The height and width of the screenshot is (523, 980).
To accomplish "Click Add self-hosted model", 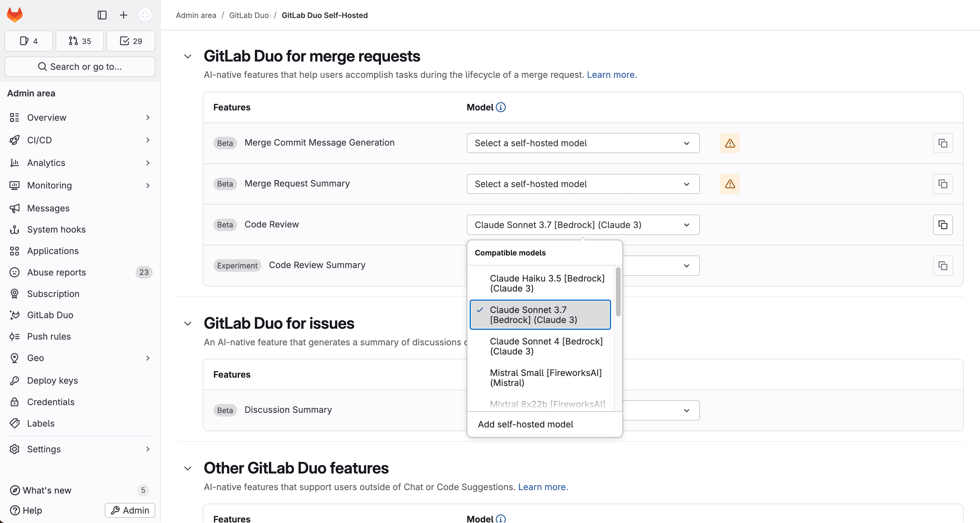I will [526, 424].
